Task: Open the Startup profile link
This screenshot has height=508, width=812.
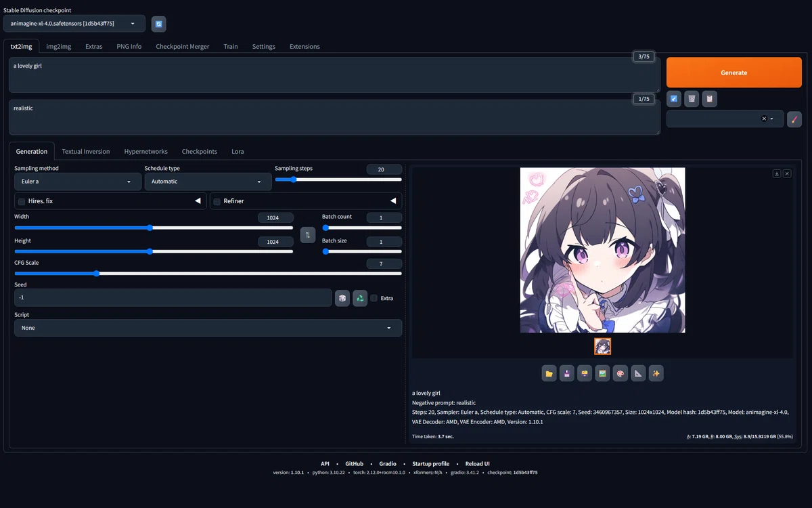Action: 430,464
